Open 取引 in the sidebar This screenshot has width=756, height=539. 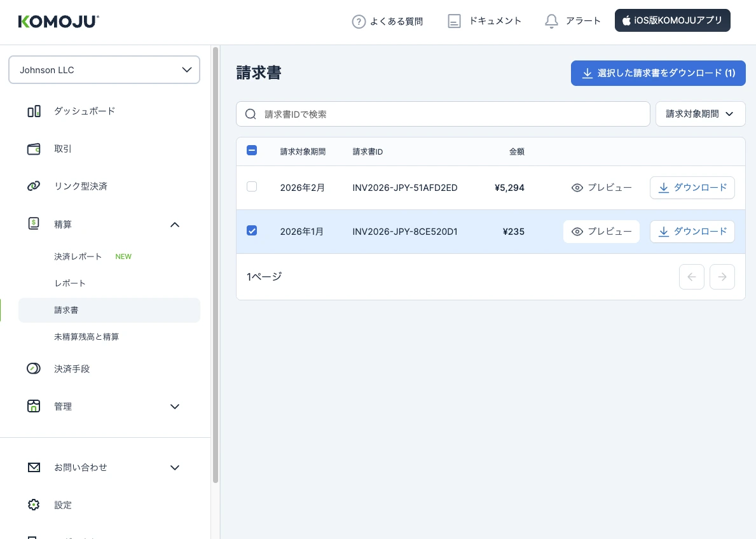coord(63,149)
